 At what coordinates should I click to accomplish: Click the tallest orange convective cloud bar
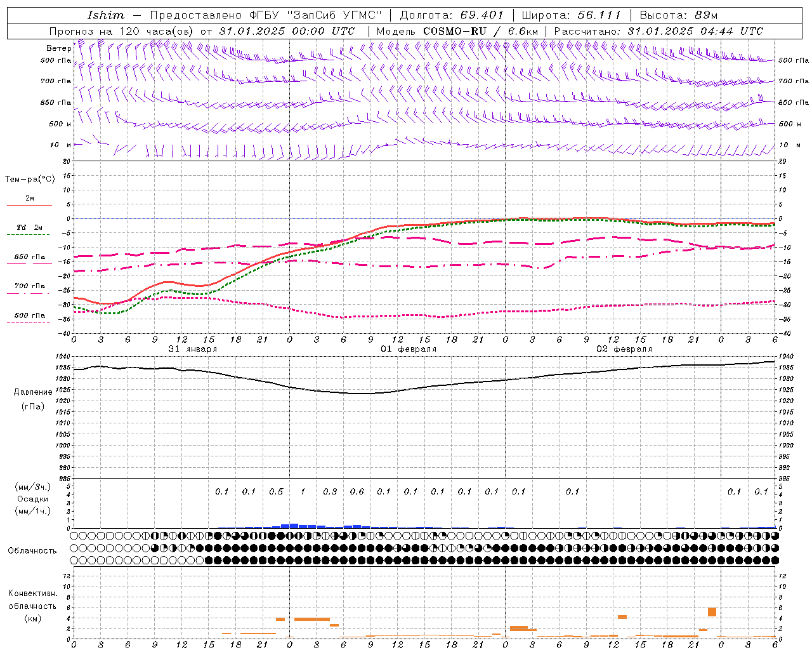(712, 612)
